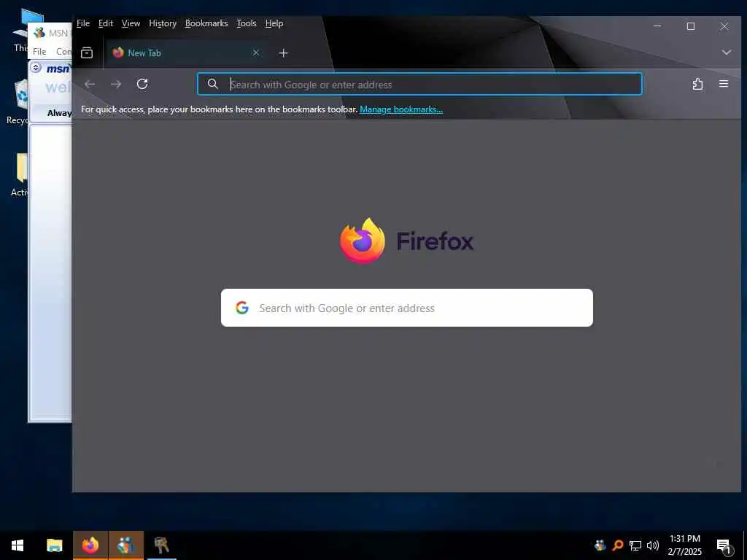This screenshot has width=747, height=560.
Task: Select the folder icon on desktop
Action: (x=22, y=168)
